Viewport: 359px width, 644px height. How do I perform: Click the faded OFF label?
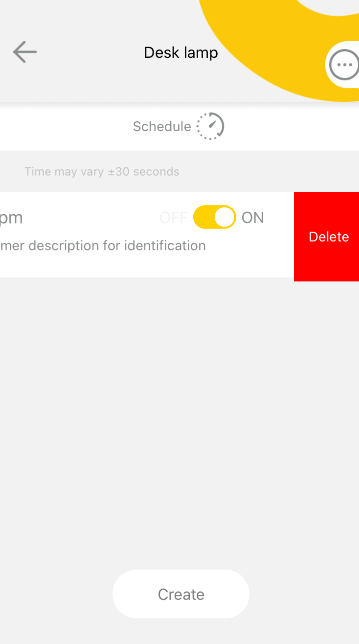click(x=173, y=218)
